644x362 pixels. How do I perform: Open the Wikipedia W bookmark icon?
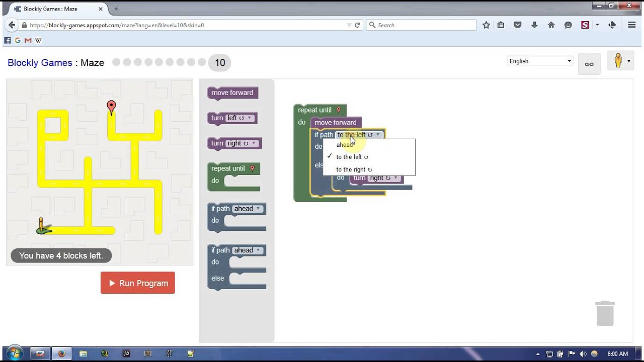click(x=38, y=40)
